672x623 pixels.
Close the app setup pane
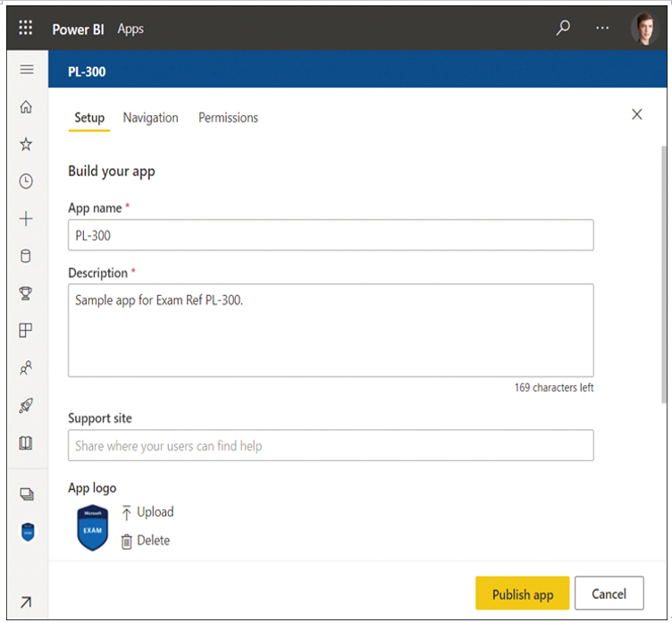637,114
